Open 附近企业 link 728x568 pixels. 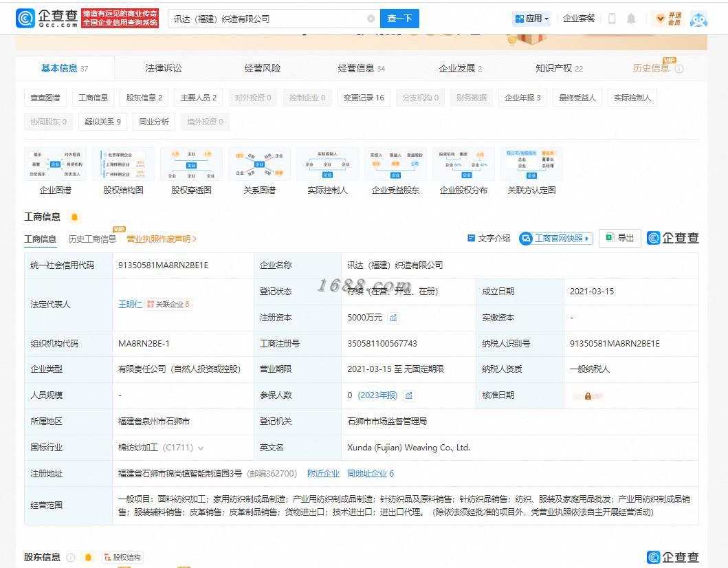pos(323,473)
